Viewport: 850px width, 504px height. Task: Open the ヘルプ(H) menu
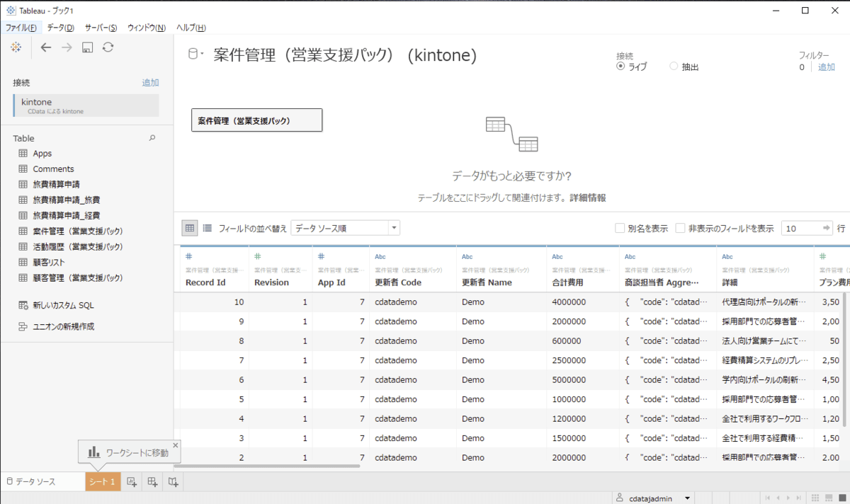tap(191, 28)
